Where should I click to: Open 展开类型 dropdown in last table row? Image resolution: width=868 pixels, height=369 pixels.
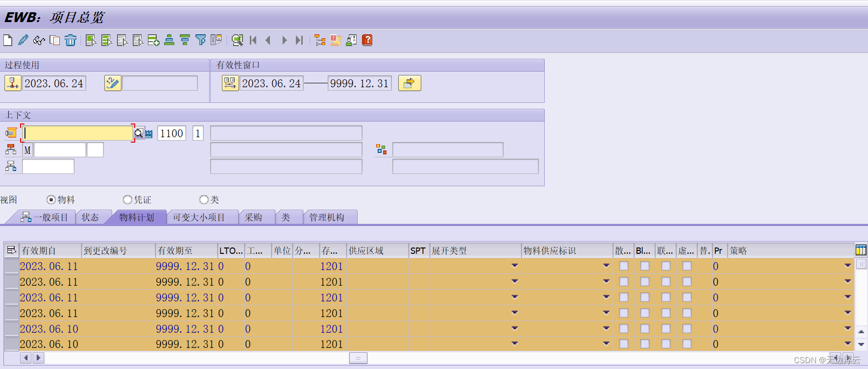point(514,344)
